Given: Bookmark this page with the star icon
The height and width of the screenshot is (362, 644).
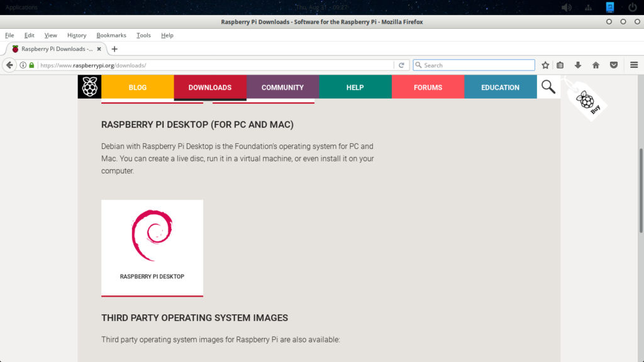Looking at the screenshot, I should (545, 65).
